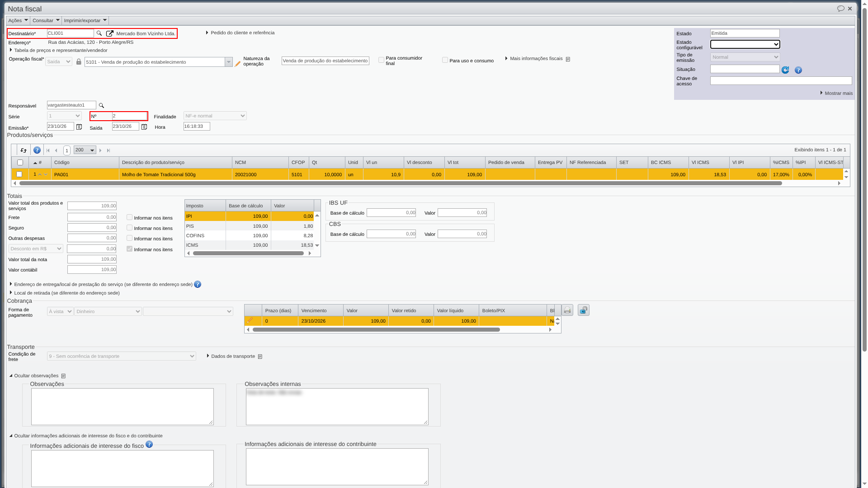Click the help icon for Endereço de entrega

(x=198, y=284)
